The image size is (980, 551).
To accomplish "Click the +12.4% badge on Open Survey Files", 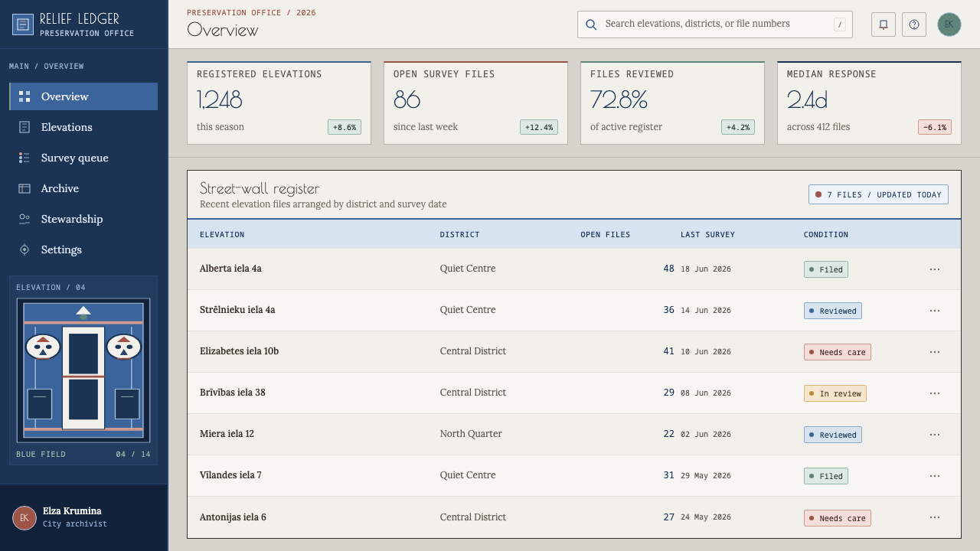I will coord(539,127).
